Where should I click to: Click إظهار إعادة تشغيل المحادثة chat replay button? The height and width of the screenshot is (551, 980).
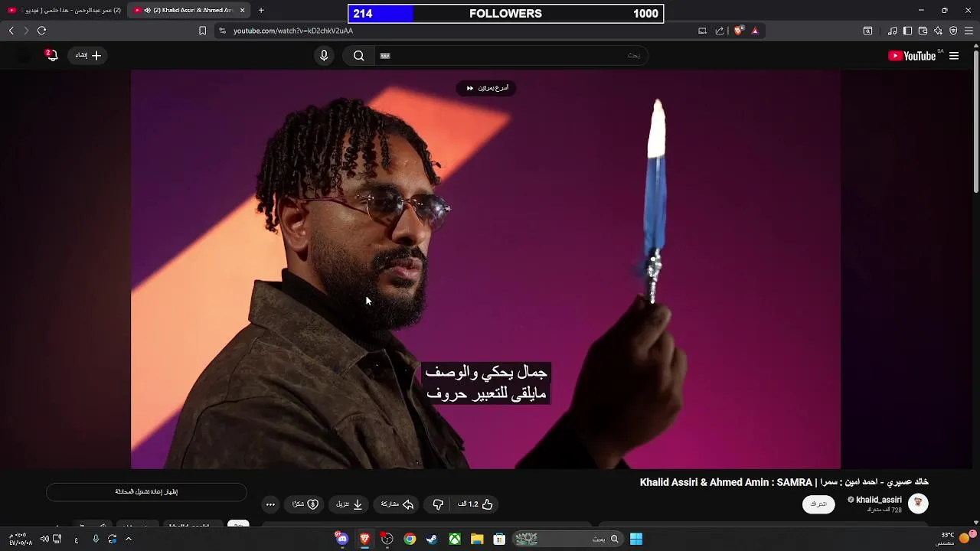pos(146,492)
